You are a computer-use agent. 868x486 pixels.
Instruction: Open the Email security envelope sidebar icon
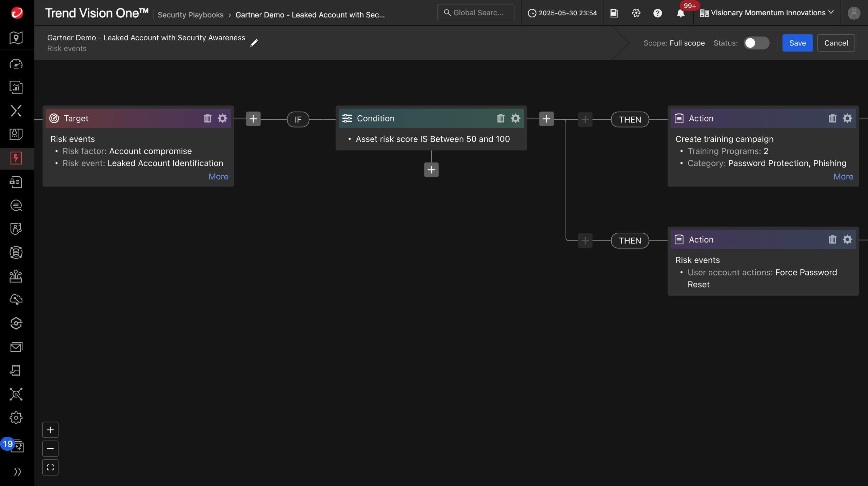[16, 347]
